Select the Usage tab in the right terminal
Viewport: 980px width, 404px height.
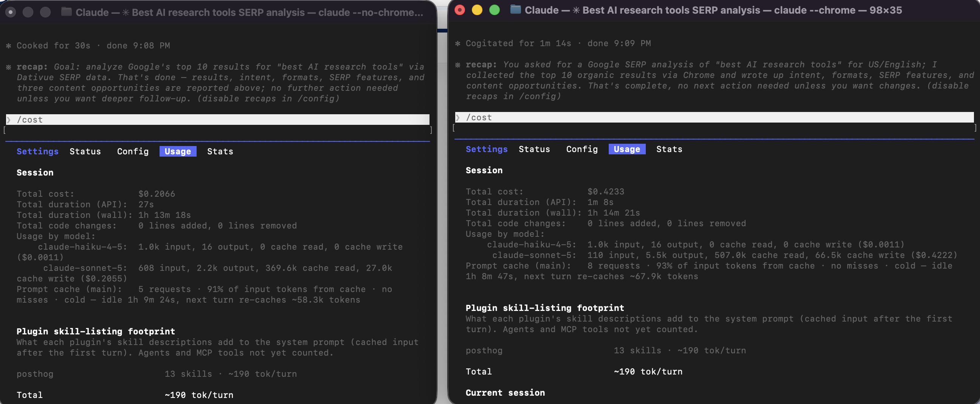(626, 149)
